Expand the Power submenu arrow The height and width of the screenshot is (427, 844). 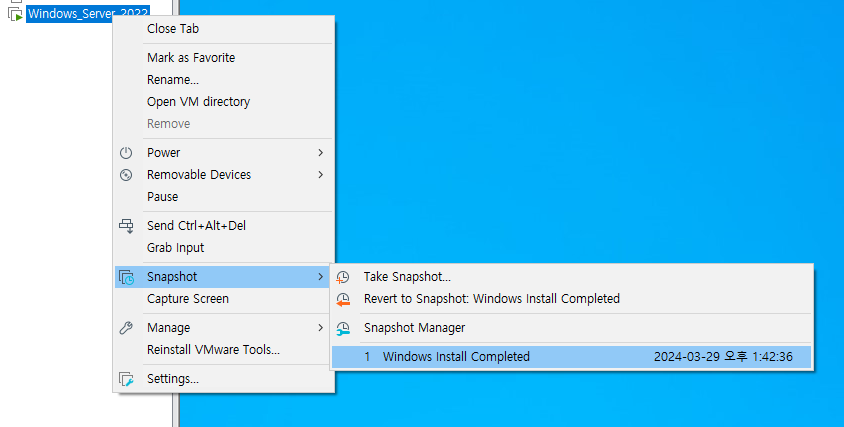tap(321, 153)
